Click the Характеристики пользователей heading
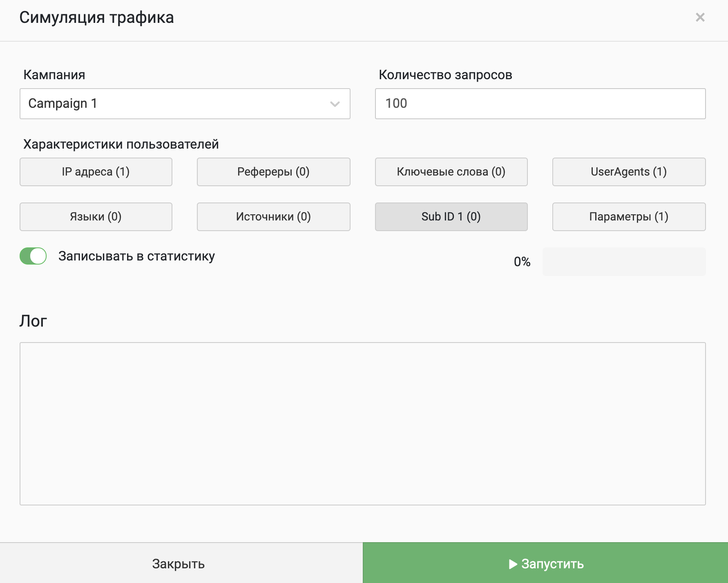This screenshot has height=583, width=728. [x=121, y=145]
